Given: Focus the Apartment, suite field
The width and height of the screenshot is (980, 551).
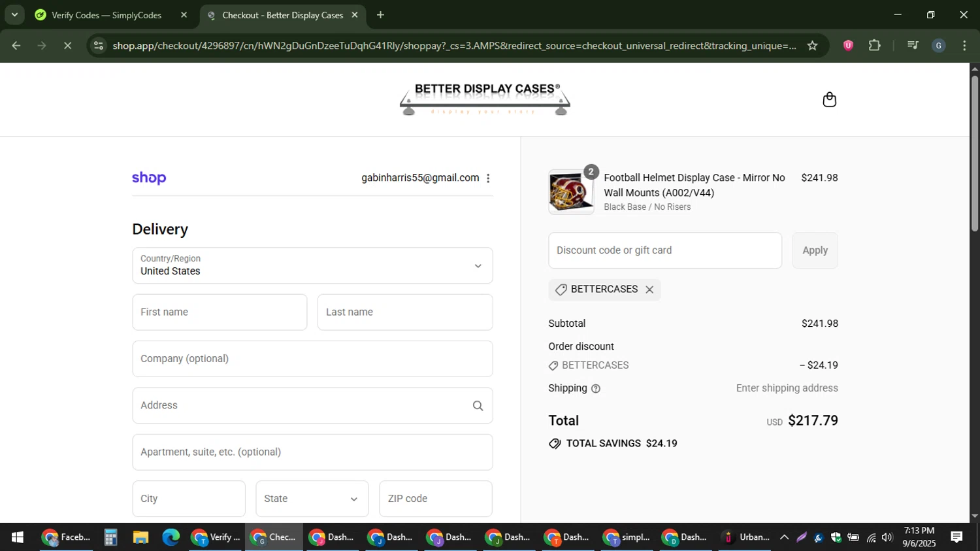Looking at the screenshot, I should tap(312, 452).
